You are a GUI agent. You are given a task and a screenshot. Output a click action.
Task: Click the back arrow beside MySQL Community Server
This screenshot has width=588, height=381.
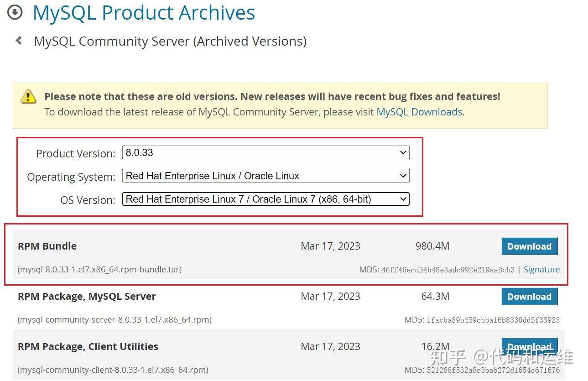point(19,41)
